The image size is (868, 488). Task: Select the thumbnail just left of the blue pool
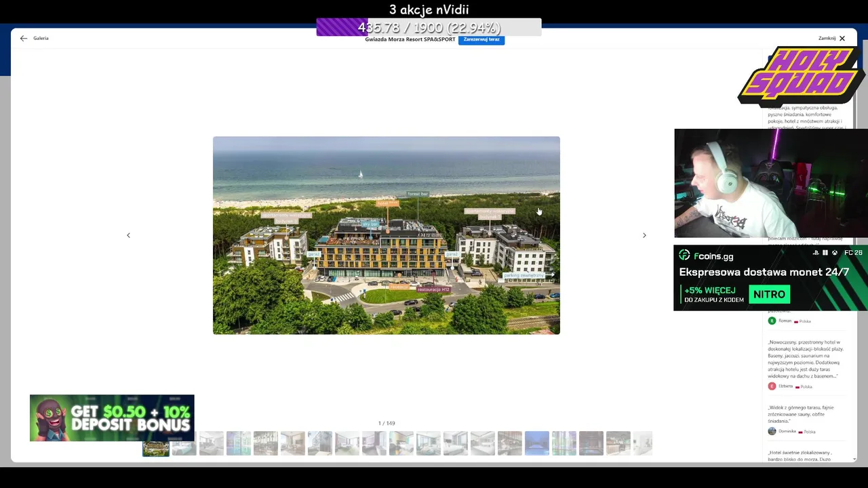click(x=510, y=443)
